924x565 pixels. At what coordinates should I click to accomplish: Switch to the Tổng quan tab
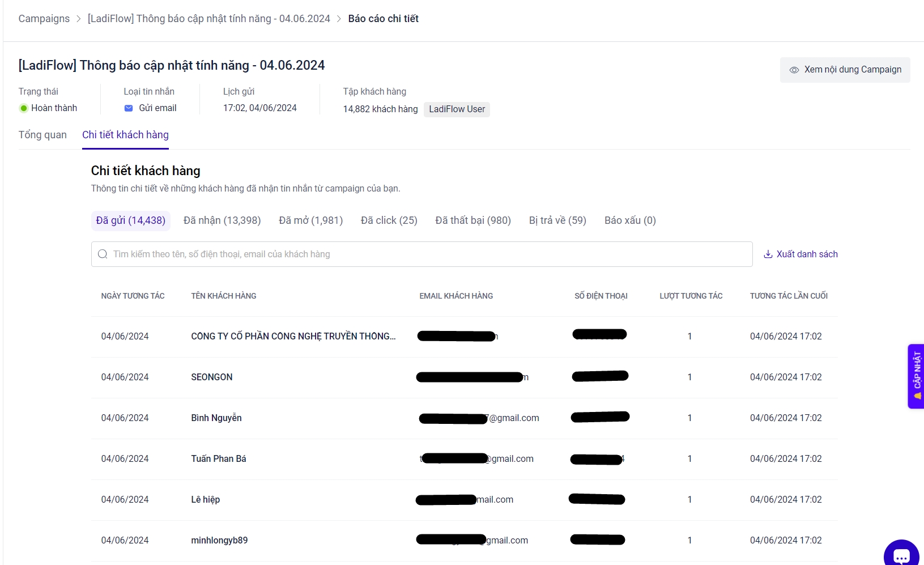[42, 135]
